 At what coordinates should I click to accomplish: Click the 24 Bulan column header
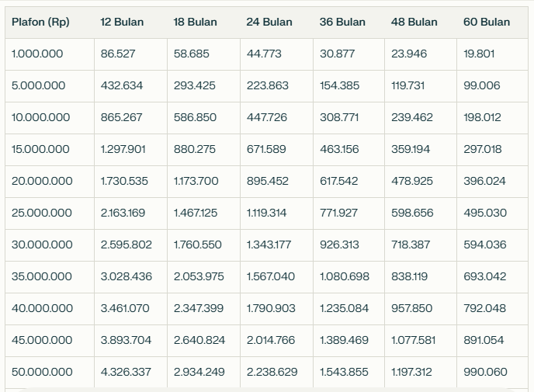269,22
